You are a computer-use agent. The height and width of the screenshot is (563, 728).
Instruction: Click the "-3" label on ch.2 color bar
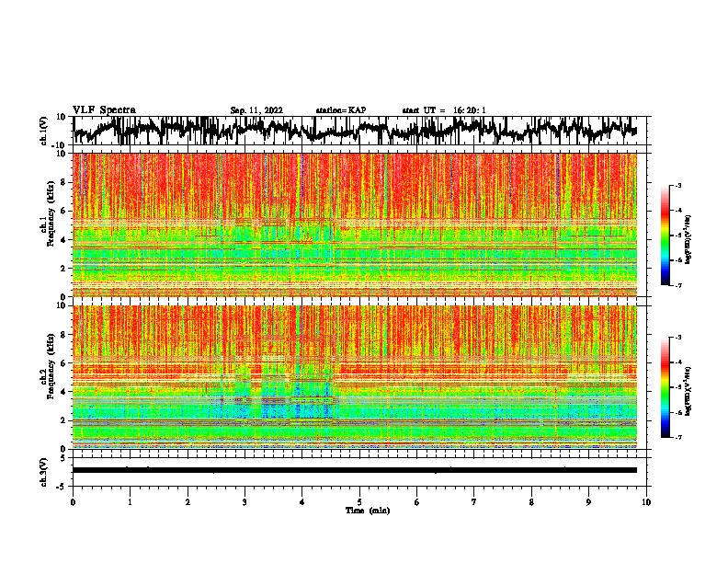(678, 338)
